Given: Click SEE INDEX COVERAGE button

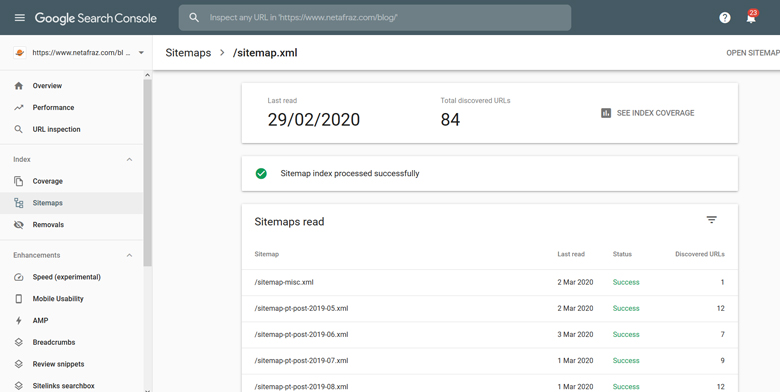Looking at the screenshot, I should [648, 113].
